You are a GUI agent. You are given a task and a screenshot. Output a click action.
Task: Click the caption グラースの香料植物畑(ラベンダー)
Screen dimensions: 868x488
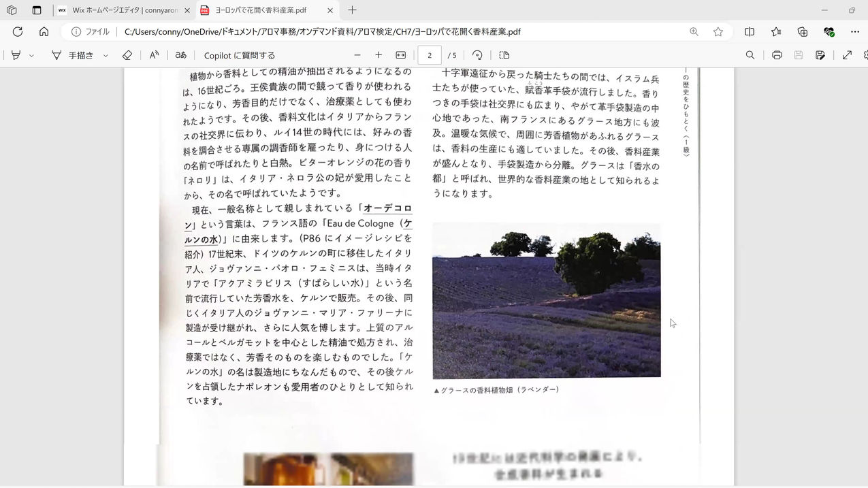point(496,390)
